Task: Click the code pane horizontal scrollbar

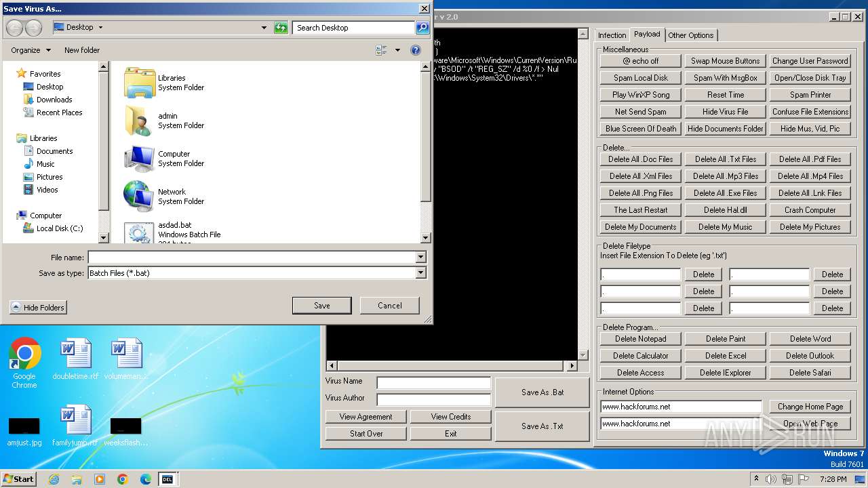Action: point(452,366)
